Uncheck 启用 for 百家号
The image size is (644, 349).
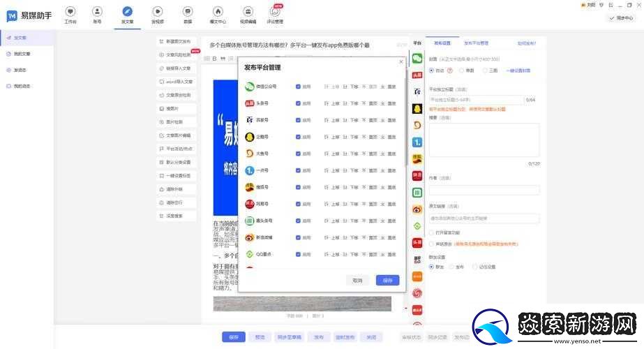(x=298, y=120)
